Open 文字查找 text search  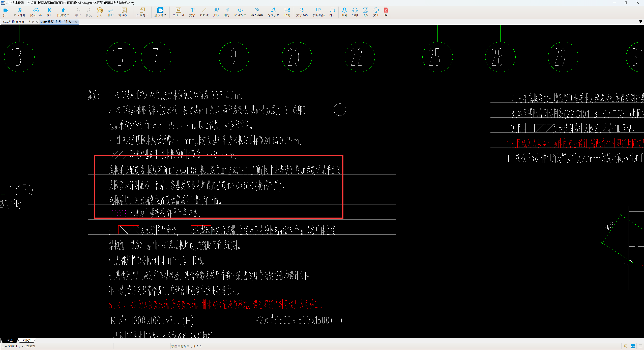pyautogui.click(x=302, y=12)
